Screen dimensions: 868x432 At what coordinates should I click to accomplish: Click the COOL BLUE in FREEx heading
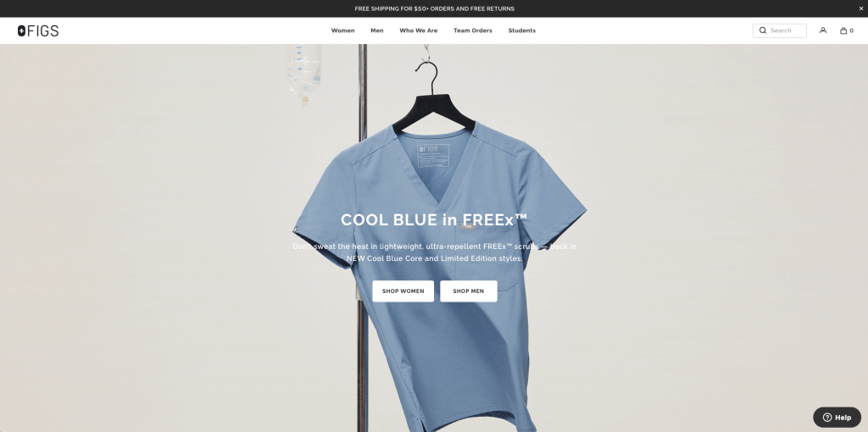pyautogui.click(x=434, y=219)
